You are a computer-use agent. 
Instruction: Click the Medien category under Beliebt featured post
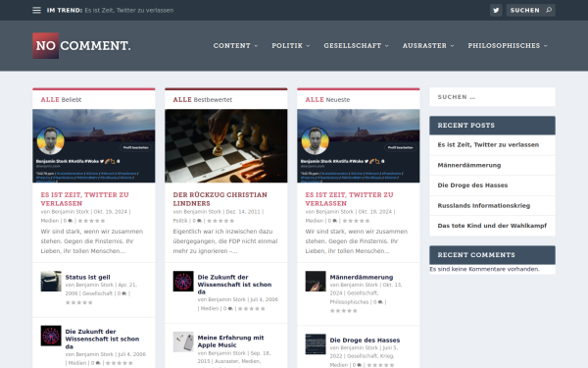click(50, 221)
